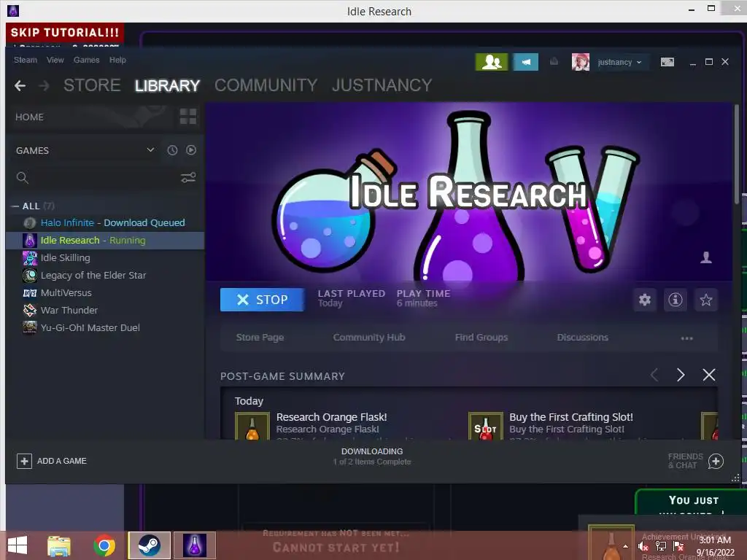Select MultiVersus in the library
747x560 pixels.
coord(105,293)
